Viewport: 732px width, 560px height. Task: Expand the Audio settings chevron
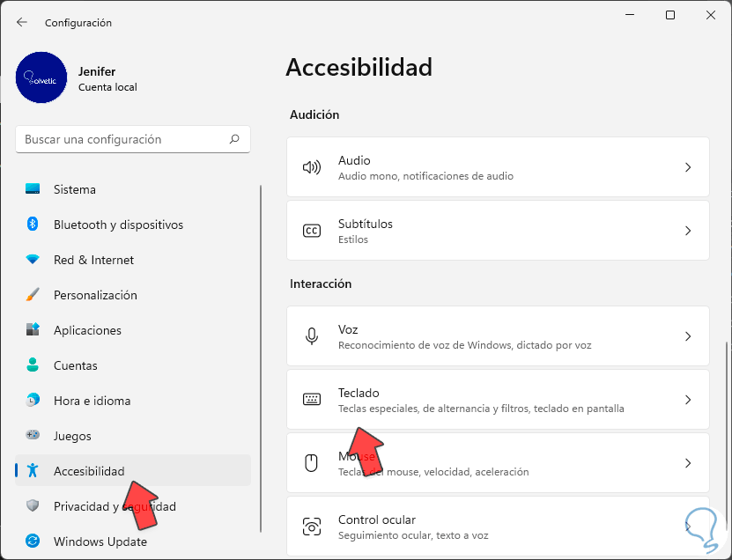tap(688, 167)
